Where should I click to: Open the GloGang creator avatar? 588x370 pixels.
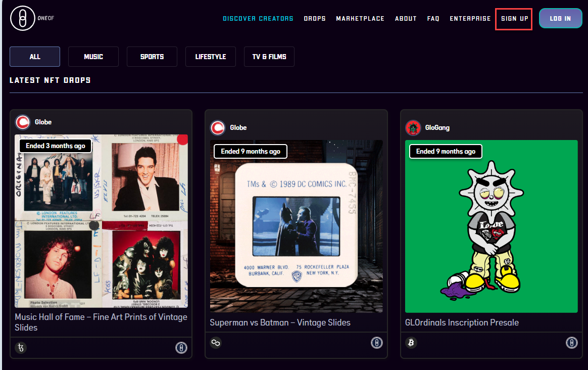pos(413,127)
